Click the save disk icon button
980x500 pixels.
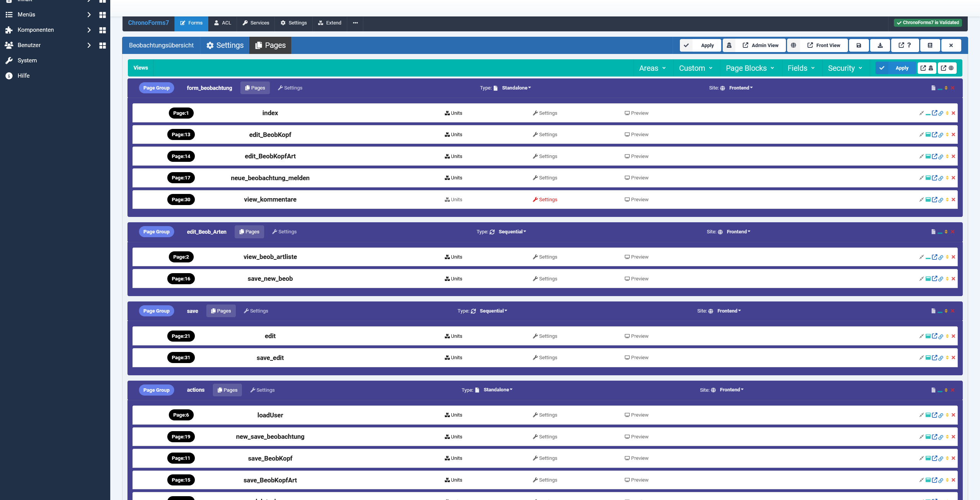pos(859,45)
